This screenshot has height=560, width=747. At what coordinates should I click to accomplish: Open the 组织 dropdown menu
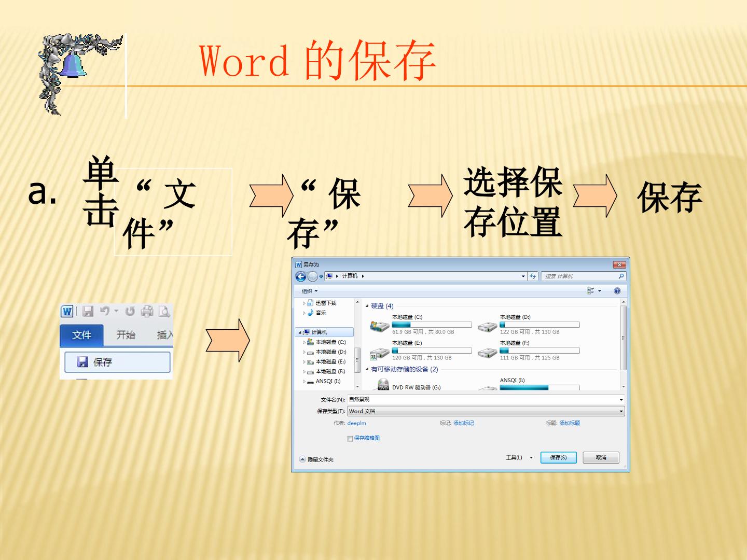(310, 291)
